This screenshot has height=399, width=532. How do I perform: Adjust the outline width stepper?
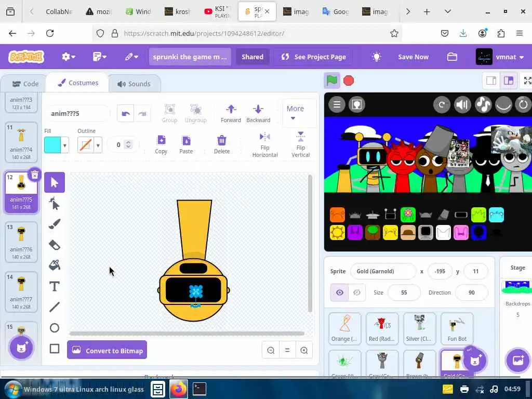pos(128,145)
